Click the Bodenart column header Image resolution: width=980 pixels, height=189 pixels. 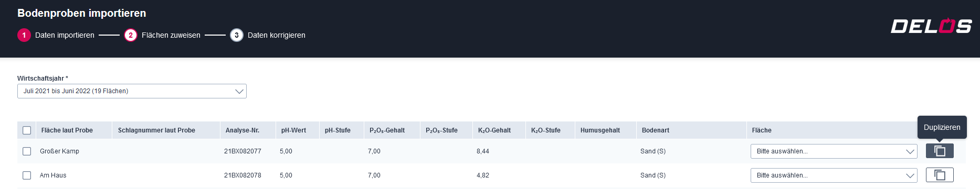(x=656, y=130)
